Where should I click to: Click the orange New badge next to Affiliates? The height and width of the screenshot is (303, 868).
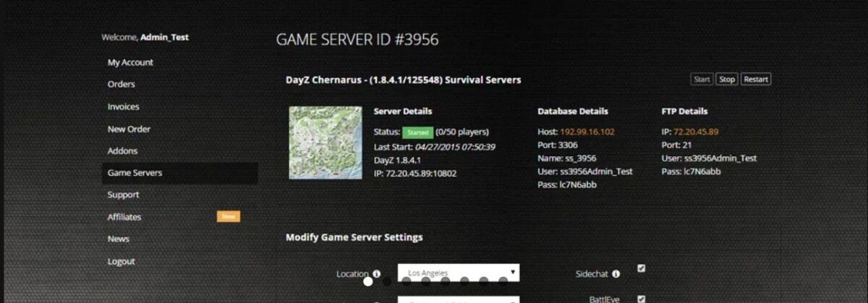coord(229,216)
